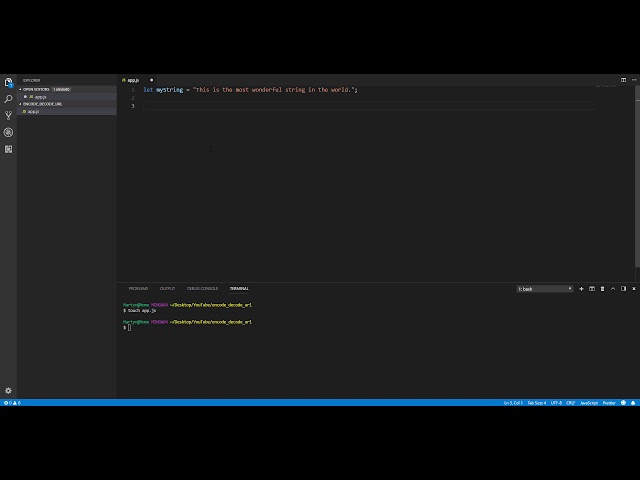640x480 pixels.
Task: Click the Ln 3, Col 1 status entry
Action: point(513,403)
